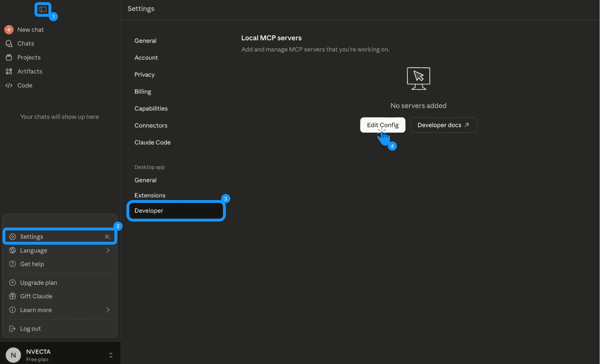The height and width of the screenshot is (364, 600).
Task: Click the 'Desktop app' section label
Action: coord(150,167)
